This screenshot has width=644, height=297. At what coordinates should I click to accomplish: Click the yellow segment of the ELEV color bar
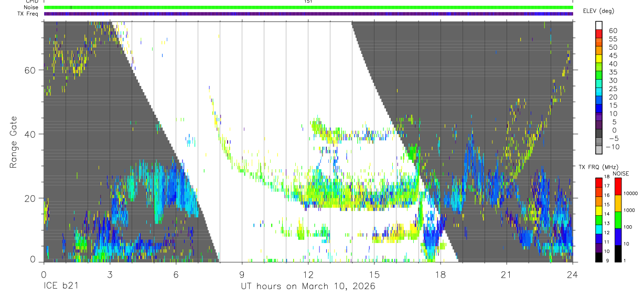point(599,59)
